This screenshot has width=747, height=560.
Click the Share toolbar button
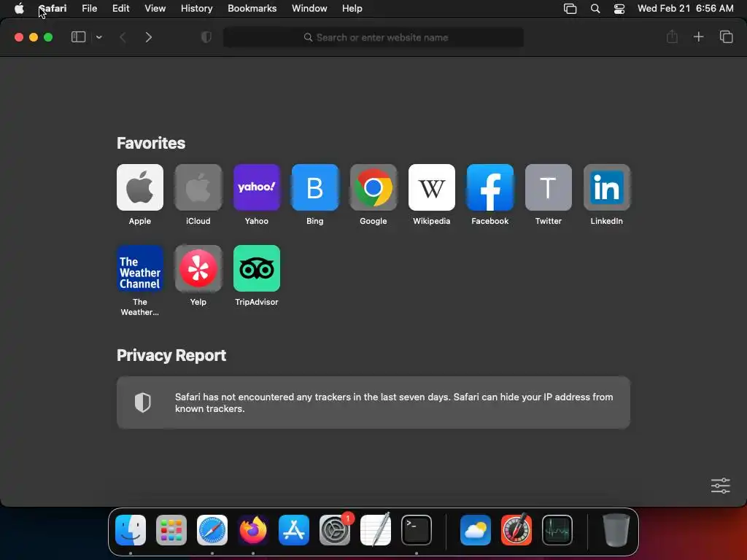672,36
